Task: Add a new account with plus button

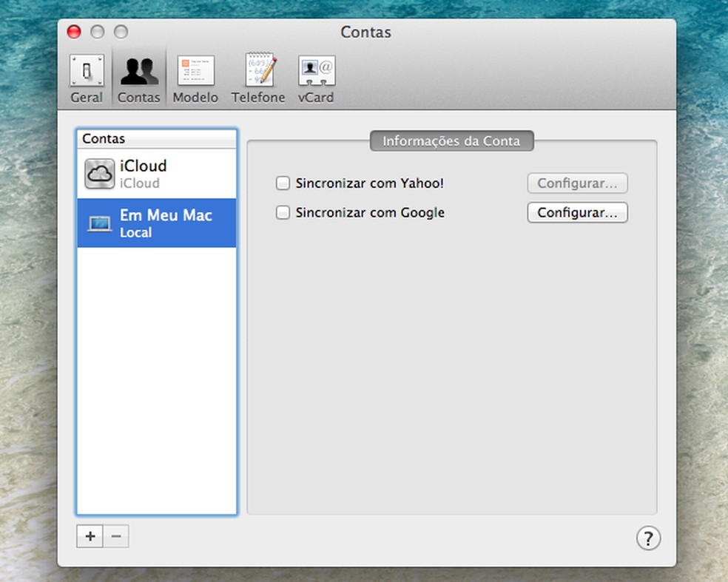Action: (x=90, y=536)
